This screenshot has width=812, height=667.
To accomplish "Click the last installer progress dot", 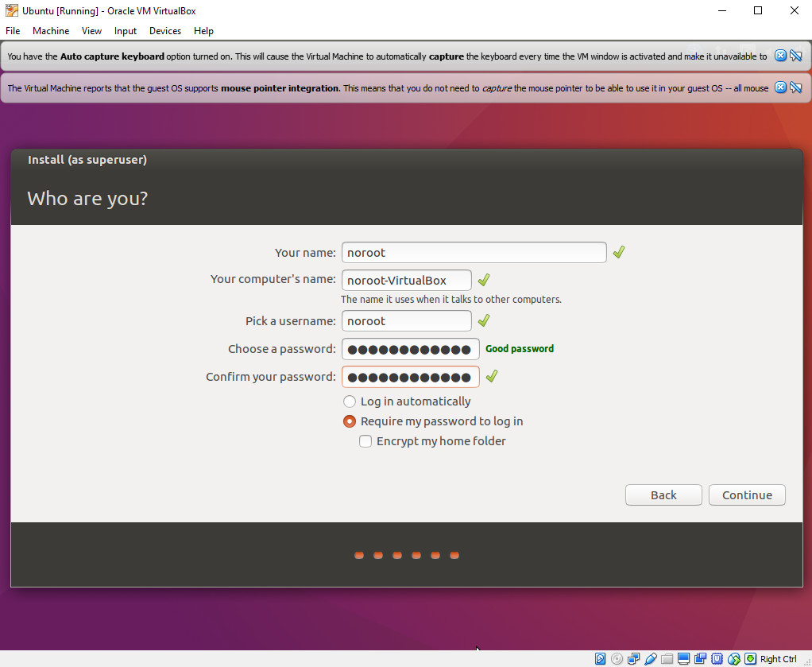I will tap(454, 556).
